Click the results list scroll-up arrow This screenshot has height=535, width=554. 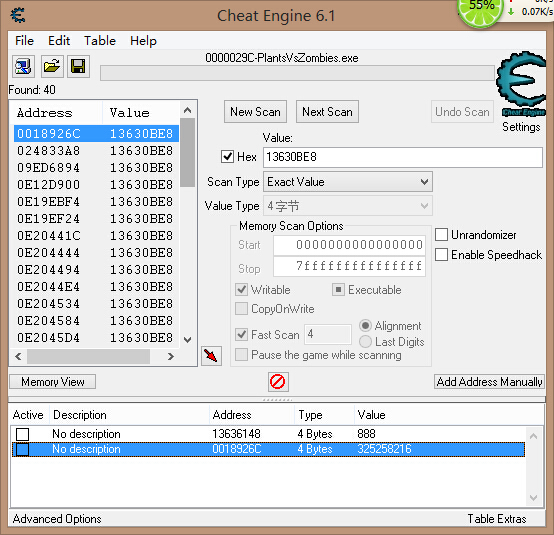point(188,110)
